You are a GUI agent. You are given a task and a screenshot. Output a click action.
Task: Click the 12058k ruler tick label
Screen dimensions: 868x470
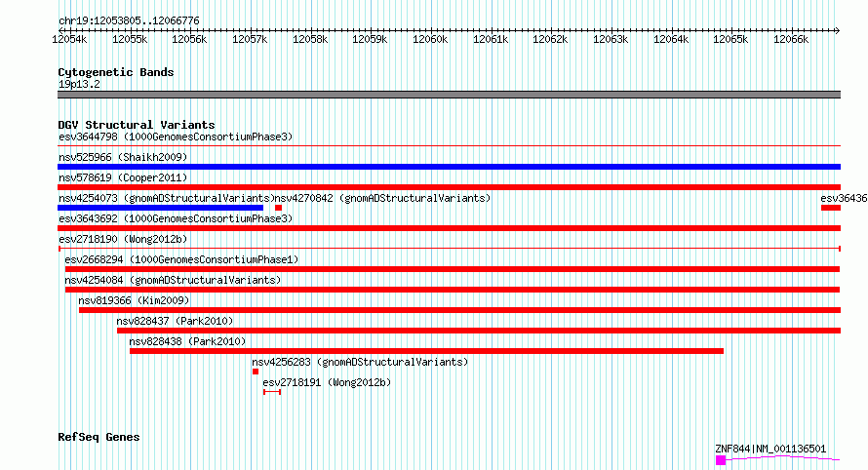click(x=310, y=39)
